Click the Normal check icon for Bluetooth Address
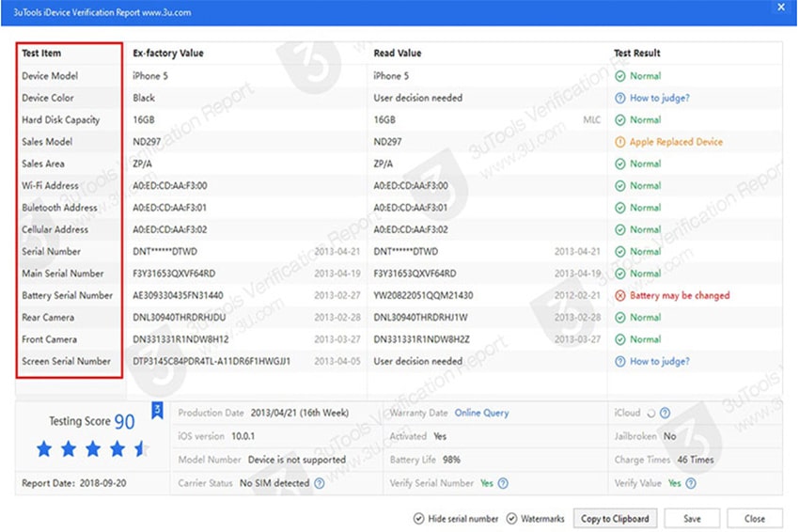 [x=619, y=208]
